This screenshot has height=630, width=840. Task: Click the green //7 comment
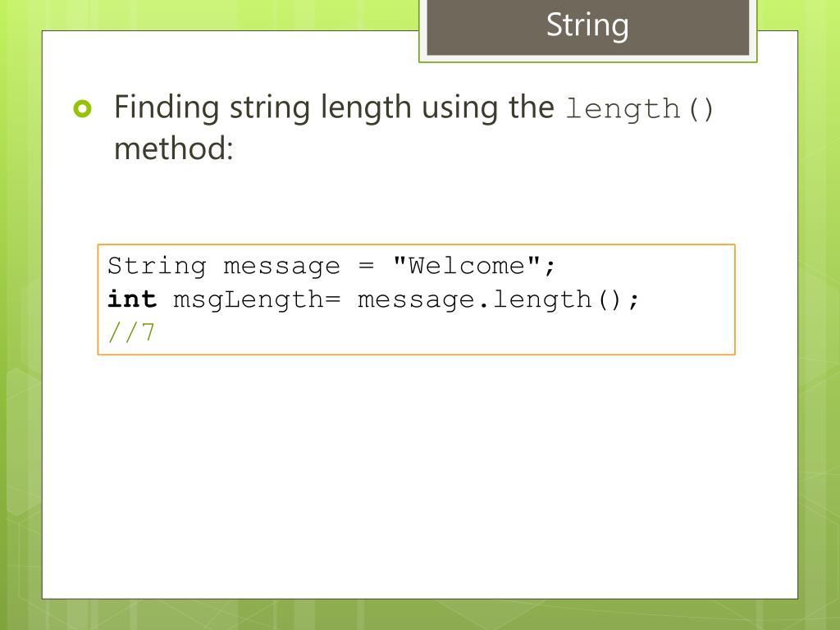click(x=131, y=332)
